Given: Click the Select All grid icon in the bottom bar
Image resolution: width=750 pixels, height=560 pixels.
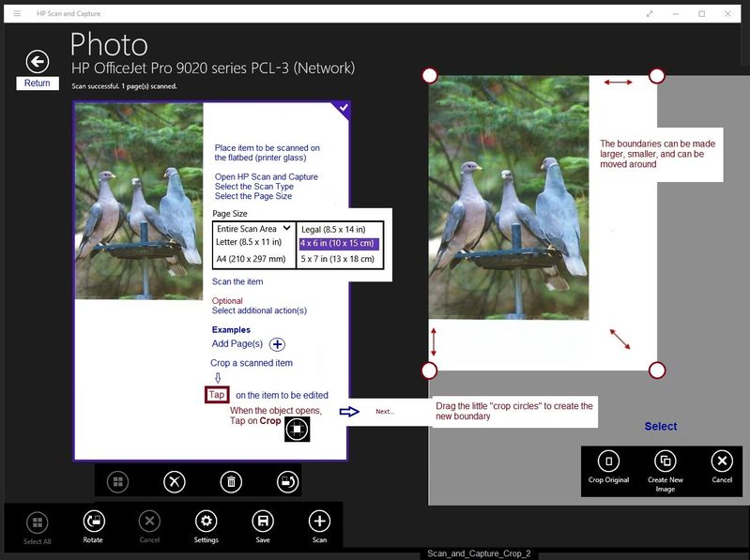Looking at the screenshot, I should coord(38,522).
